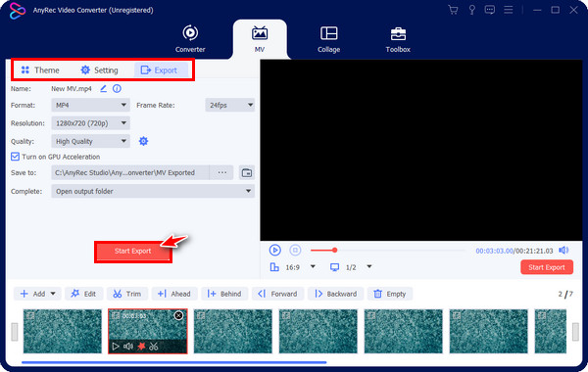Open quality settings gear icon
Image resolution: width=588 pixels, height=372 pixels.
143,141
